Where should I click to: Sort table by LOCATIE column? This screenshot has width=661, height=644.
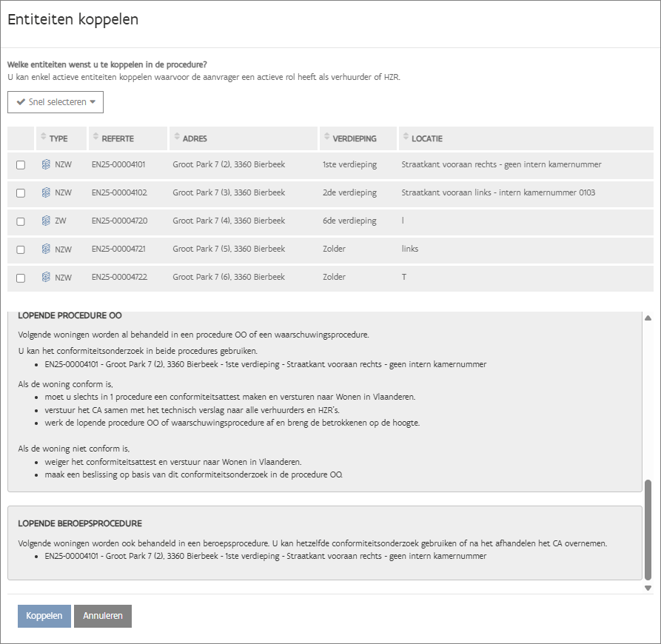(x=427, y=138)
